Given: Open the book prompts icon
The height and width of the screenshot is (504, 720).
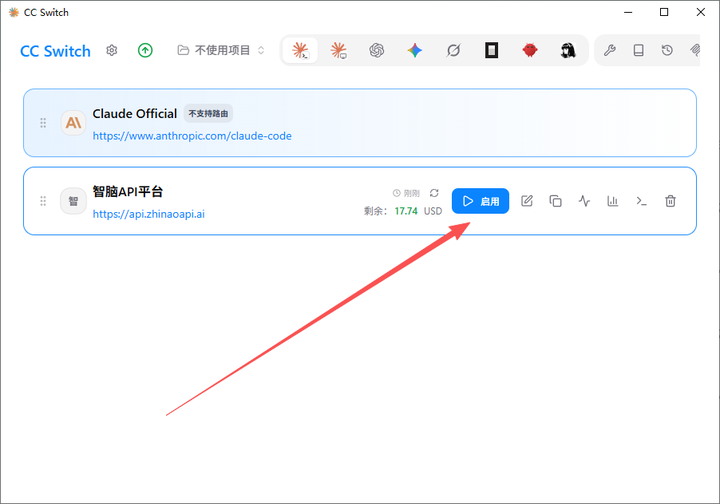Looking at the screenshot, I should click(x=638, y=50).
